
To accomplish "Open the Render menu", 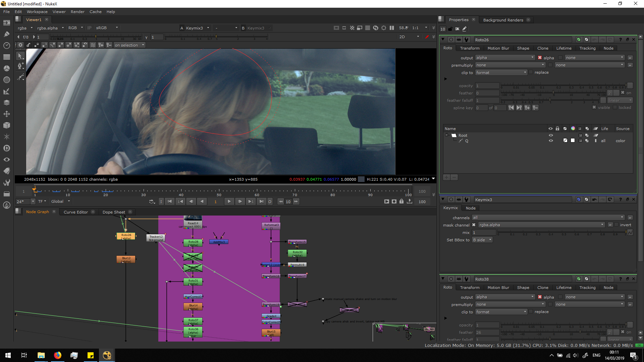I will (77, 12).
